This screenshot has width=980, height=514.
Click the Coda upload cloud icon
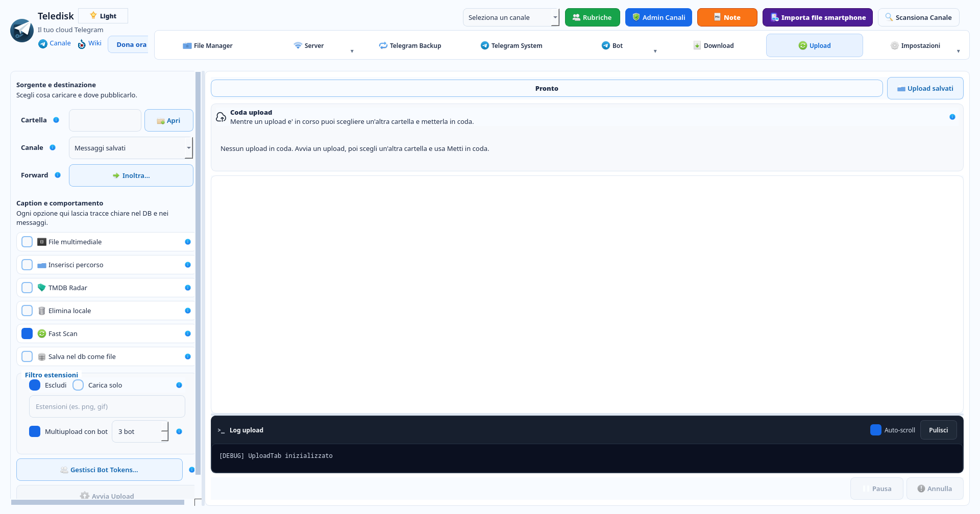pos(221,117)
